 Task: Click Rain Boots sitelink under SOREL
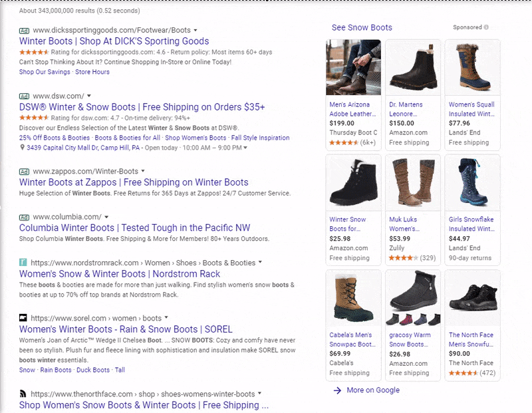pos(56,370)
